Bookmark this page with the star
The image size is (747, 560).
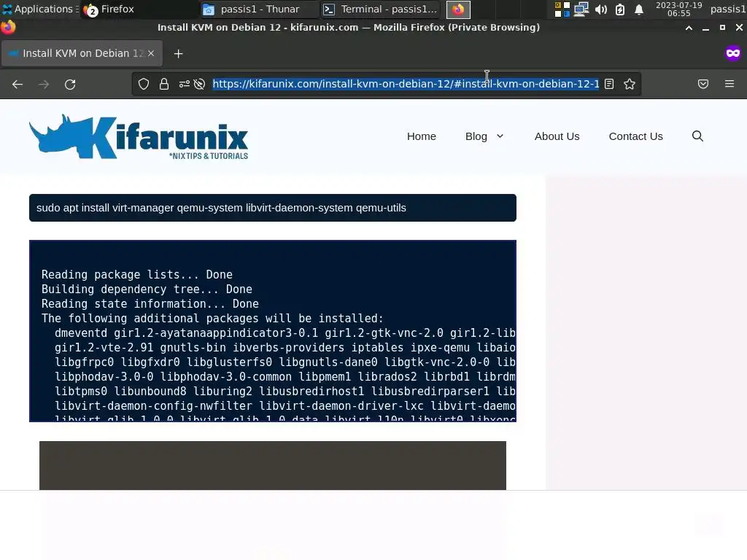[x=630, y=85]
